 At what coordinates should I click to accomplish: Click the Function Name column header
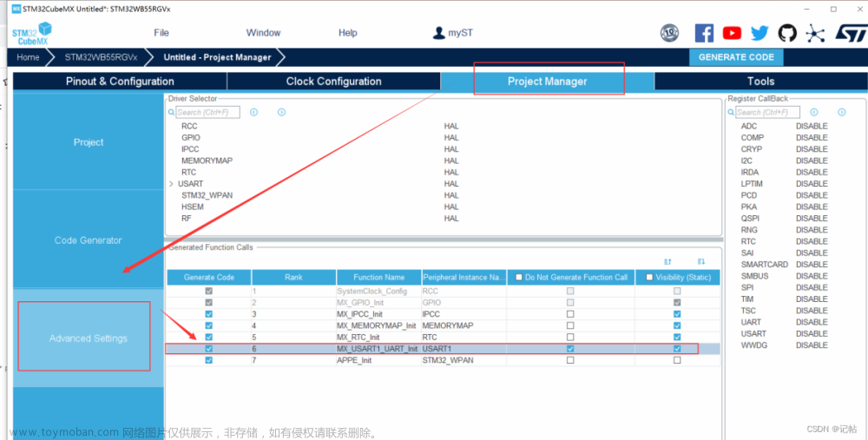(x=378, y=278)
